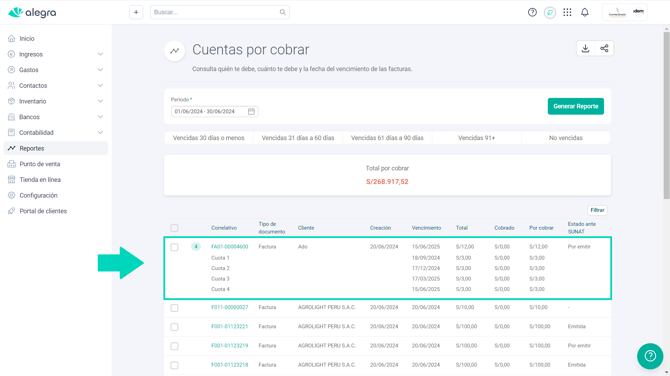Check the F001-01123219 row checkbox
The width and height of the screenshot is (670, 376).
click(x=174, y=346)
